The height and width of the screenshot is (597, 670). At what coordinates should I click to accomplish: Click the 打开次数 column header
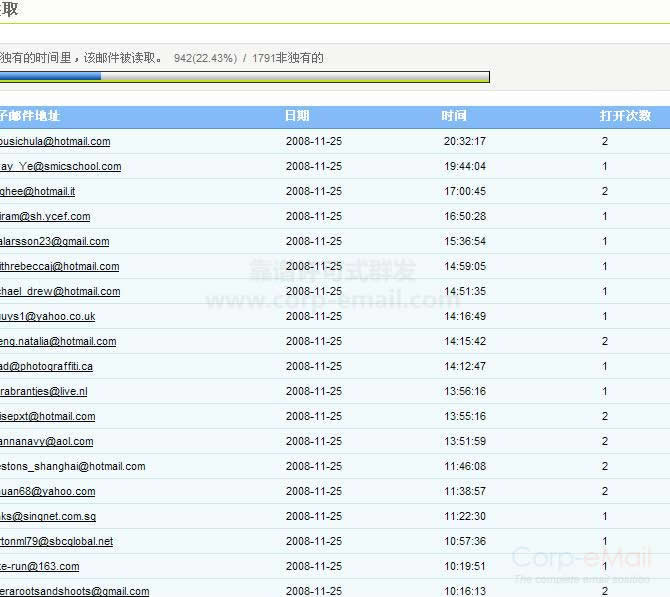pyautogui.click(x=625, y=117)
